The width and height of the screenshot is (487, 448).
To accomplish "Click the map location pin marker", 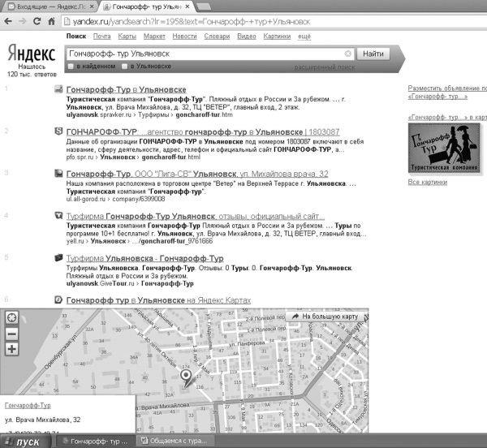I will coord(186,376).
